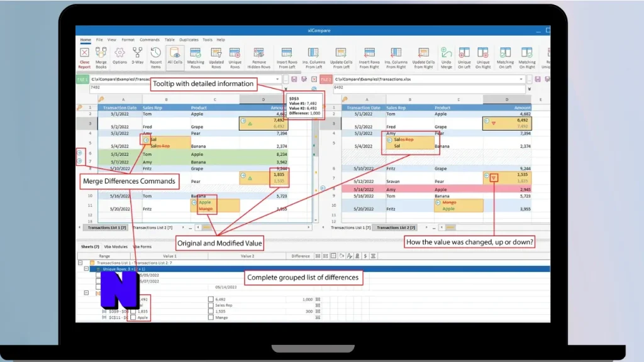644x362 pixels.
Task: Collapse the Transactions List 1 - Transactions List 2 node
Action: (x=80, y=263)
